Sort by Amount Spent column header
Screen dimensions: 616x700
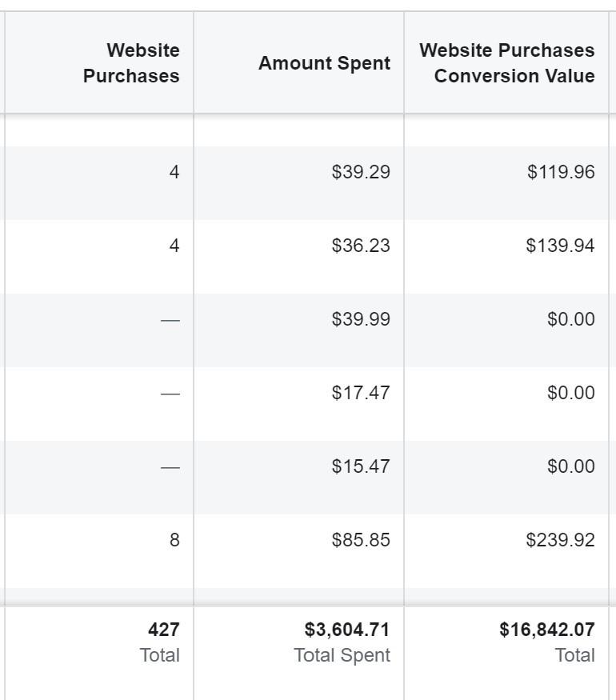pyautogui.click(x=325, y=63)
